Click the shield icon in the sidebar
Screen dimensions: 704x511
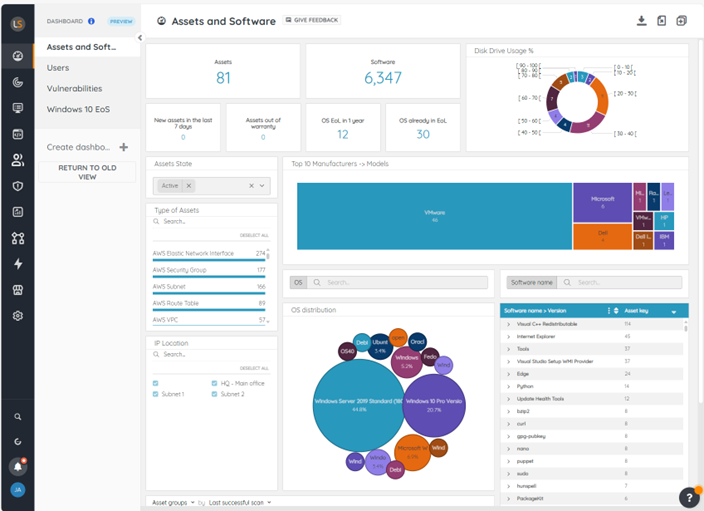click(x=17, y=186)
